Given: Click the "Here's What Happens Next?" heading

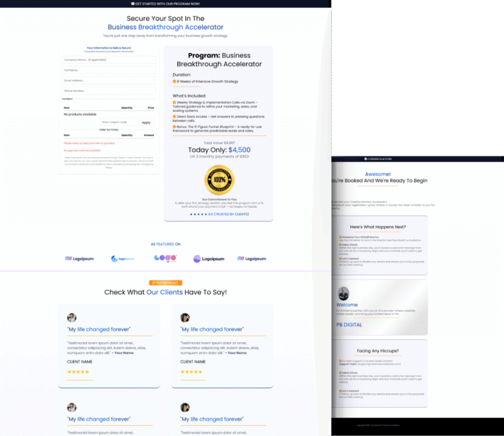Looking at the screenshot, I should pos(378,227).
